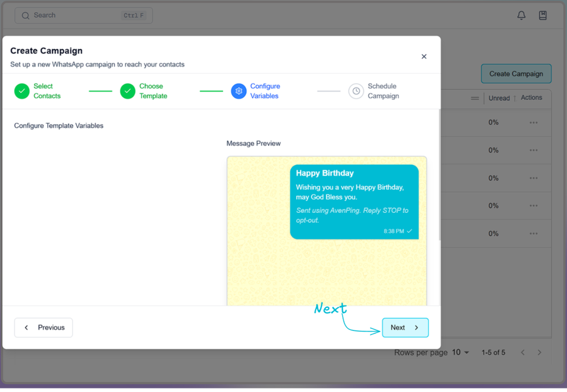Open the saved contacts book icon
Viewport: 567px width, 392px height.
point(543,15)
